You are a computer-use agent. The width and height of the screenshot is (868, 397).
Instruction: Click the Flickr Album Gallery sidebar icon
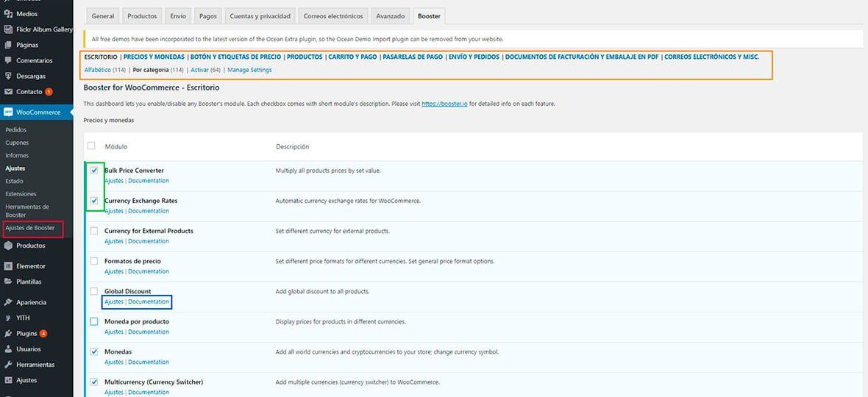click(x=8, y=29)
